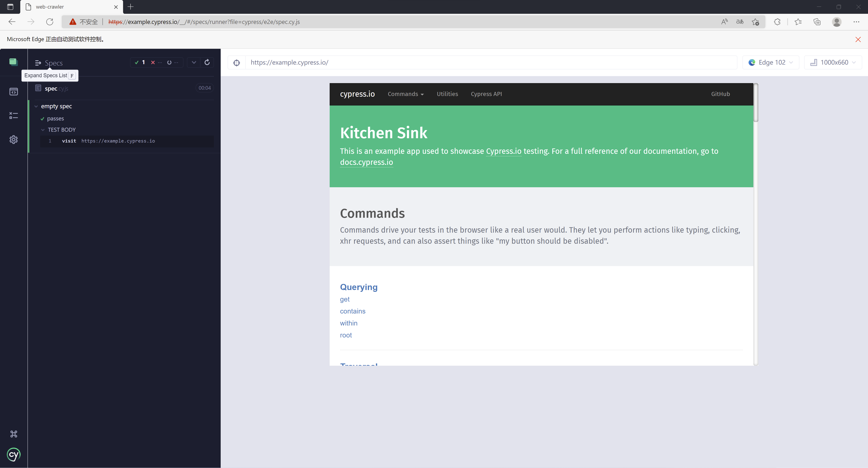Screen dimensions: 868x468
Task: Open the selector playground crosshair icon
Action: [237, 63]
